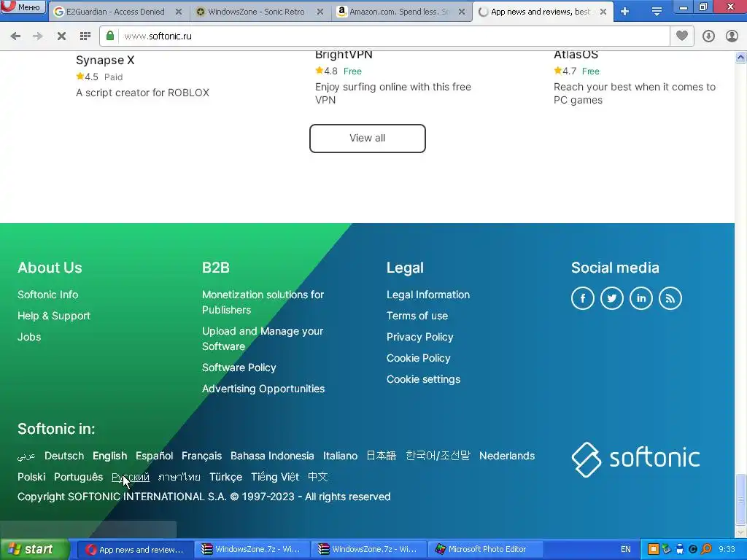The width and height of the screenshot is (747, 560).
Task: Open Privacy Policy link
Action: [x=419, y=337]
